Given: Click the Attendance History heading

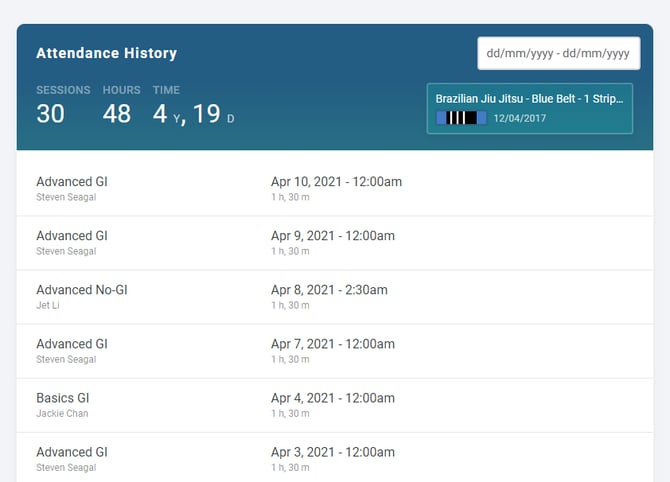Looking at the screenshot, I should point(106,53).
